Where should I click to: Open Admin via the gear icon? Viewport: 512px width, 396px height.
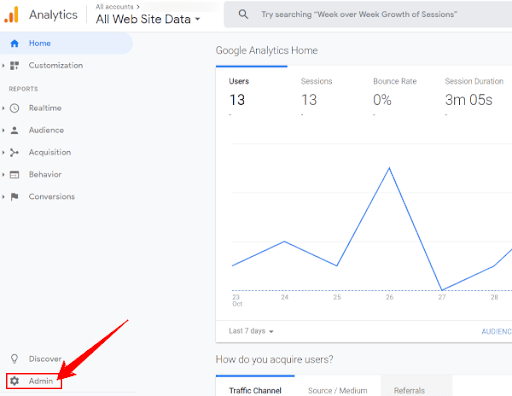coord(14,381)
